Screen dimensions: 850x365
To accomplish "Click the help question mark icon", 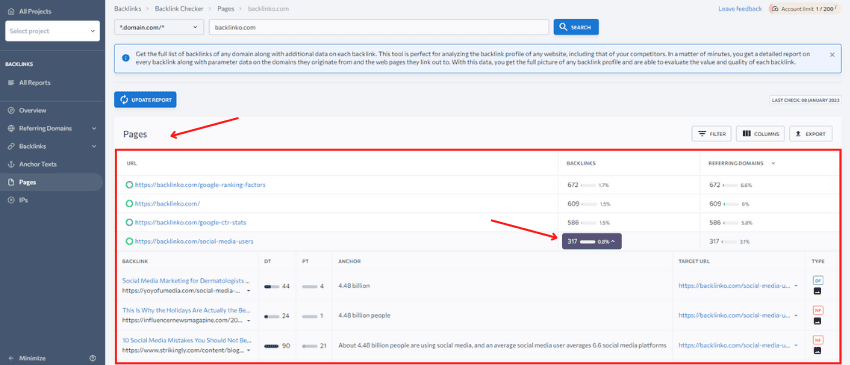I will pyautogui.click(x=93, y=358).
